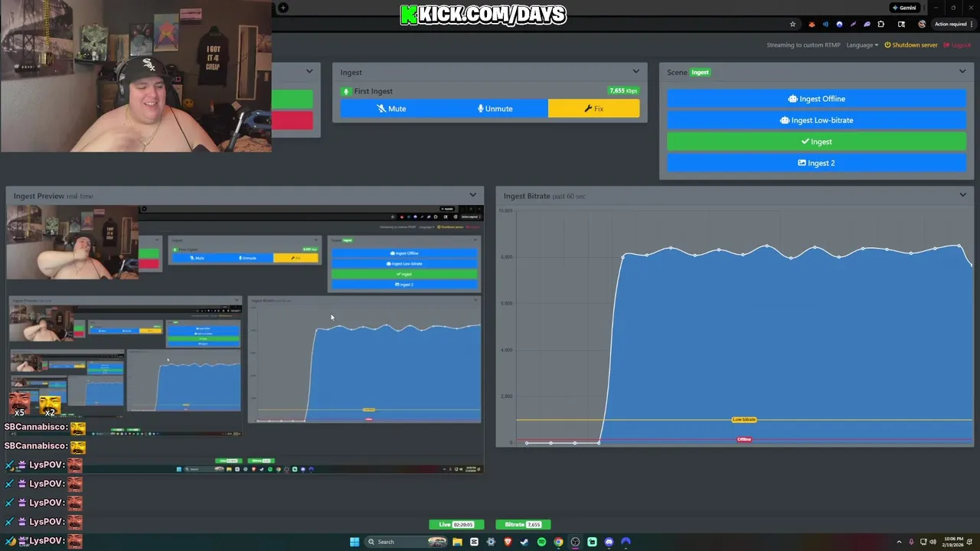The image size is (980, 551).
Task: Collapse the Ingest Bitrate chart panel
Action: (962, 195)
